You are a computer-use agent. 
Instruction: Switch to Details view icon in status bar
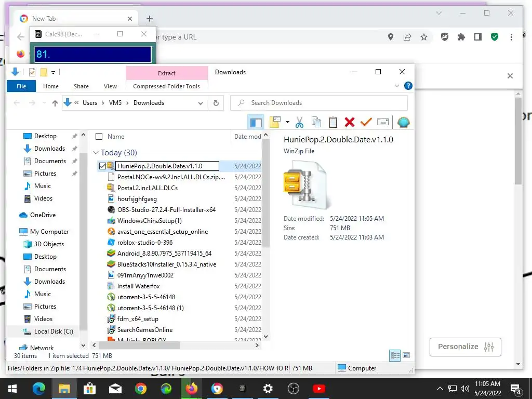(x=395, y=355)
